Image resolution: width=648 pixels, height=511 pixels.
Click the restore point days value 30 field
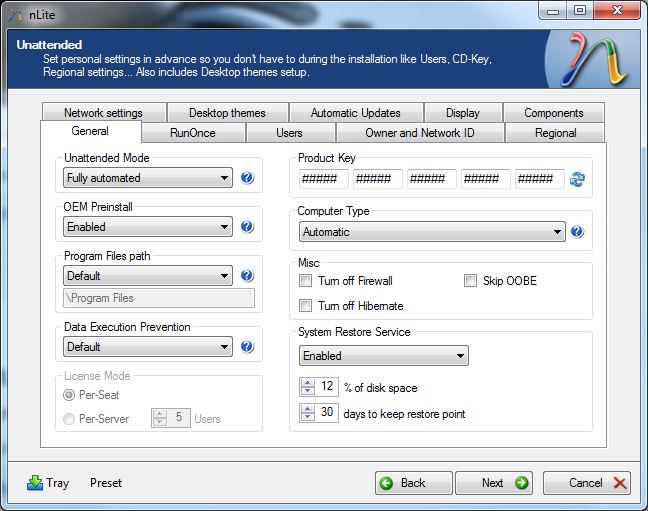(x=327, y=413)
